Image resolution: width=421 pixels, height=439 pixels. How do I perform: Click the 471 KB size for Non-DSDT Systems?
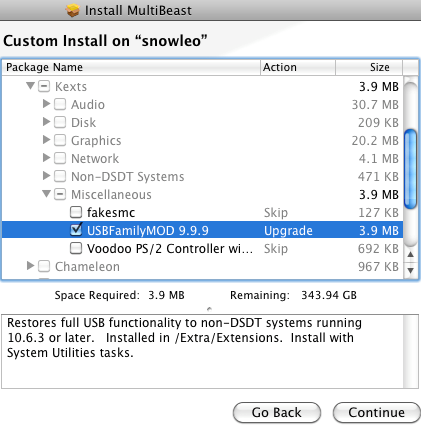coord(378,177)
